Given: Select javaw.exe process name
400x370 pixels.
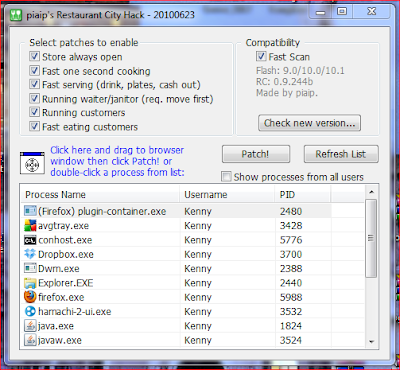Looking at the screenshot, I should pyautogui.click(x=60, y=340).
